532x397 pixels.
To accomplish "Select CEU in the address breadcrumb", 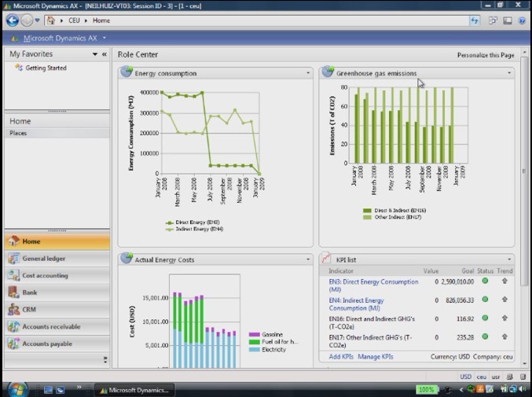I will coord(74,20).
